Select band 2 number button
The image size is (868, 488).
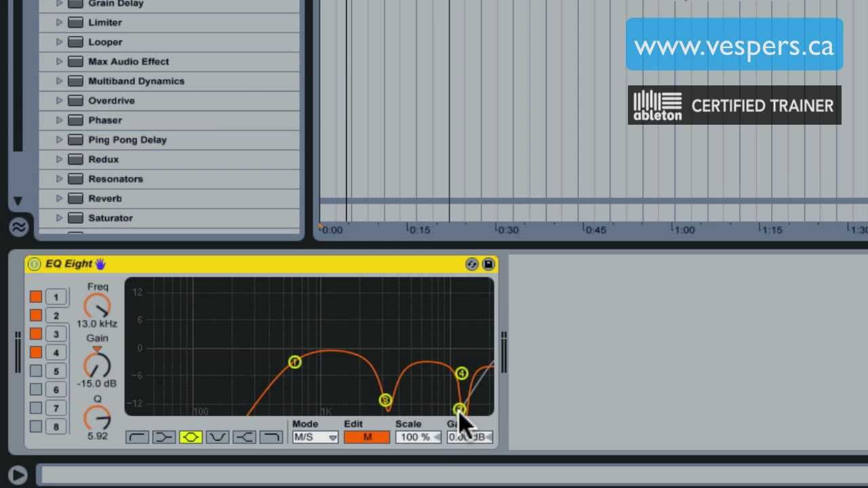pos(56,315)
